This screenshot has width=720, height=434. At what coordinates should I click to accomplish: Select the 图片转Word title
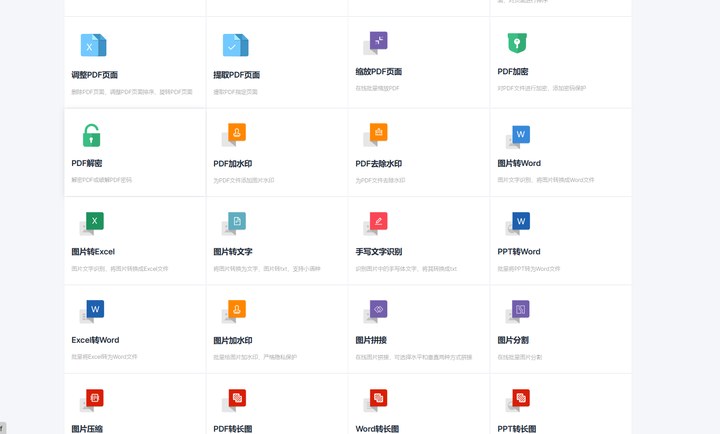[x=519, y=163]
